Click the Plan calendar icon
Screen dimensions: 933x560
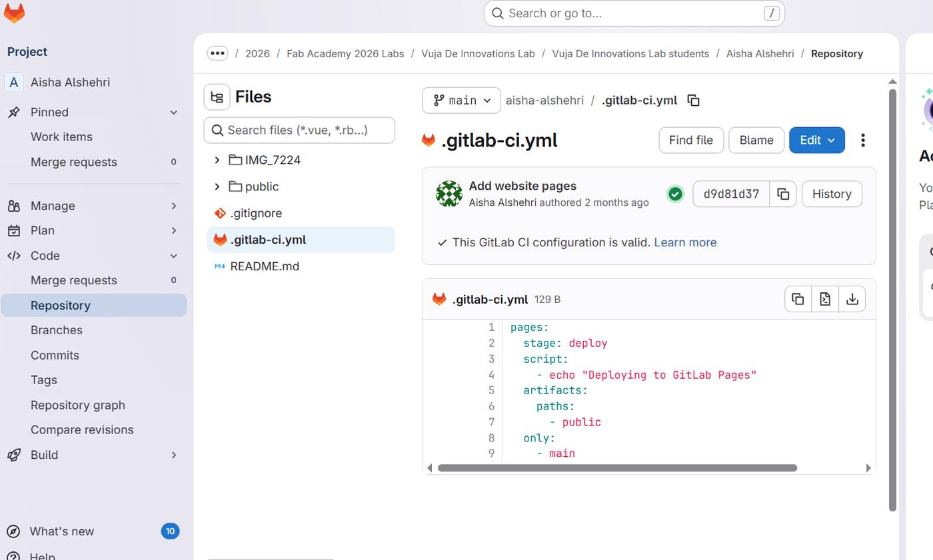coord(13,230)
